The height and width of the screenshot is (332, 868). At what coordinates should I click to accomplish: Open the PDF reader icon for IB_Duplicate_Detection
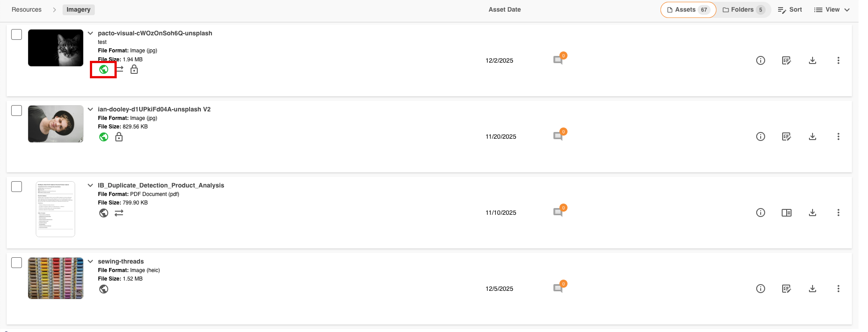pos(786,213)
